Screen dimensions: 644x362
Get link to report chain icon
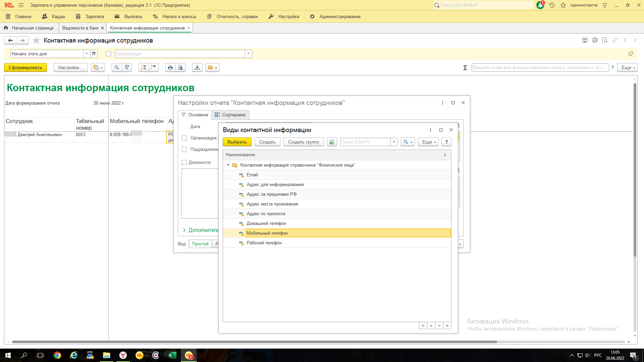[615, 40]
